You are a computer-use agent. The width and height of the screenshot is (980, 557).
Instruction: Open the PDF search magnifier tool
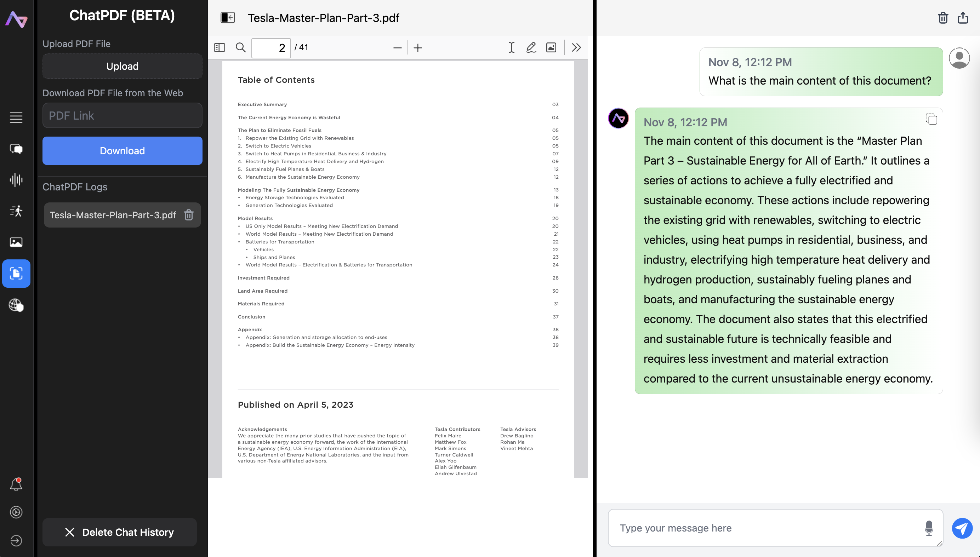point(240,47)
